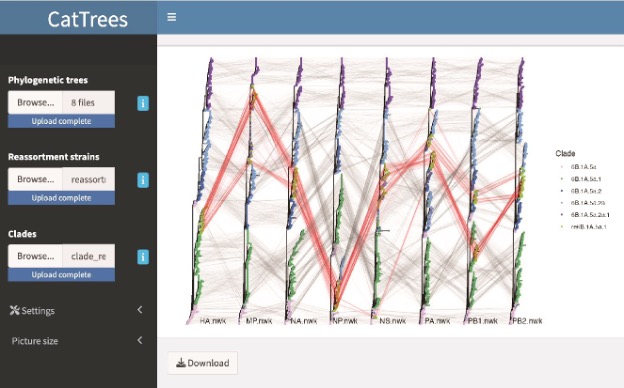Click the PA.nwk tree label
Image resolution: width=624 pixels, height=388 pixels.
pyautogui.click(x=437, y=321)
